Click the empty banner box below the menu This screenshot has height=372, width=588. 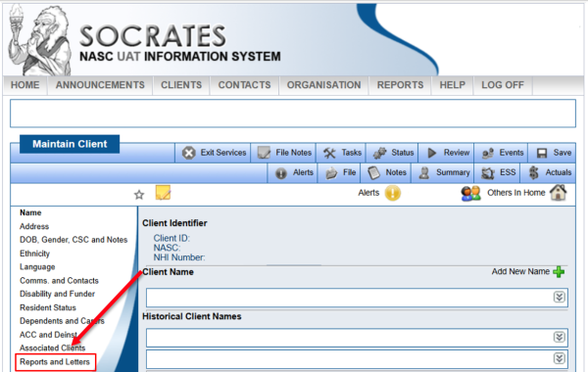(293, 114)
